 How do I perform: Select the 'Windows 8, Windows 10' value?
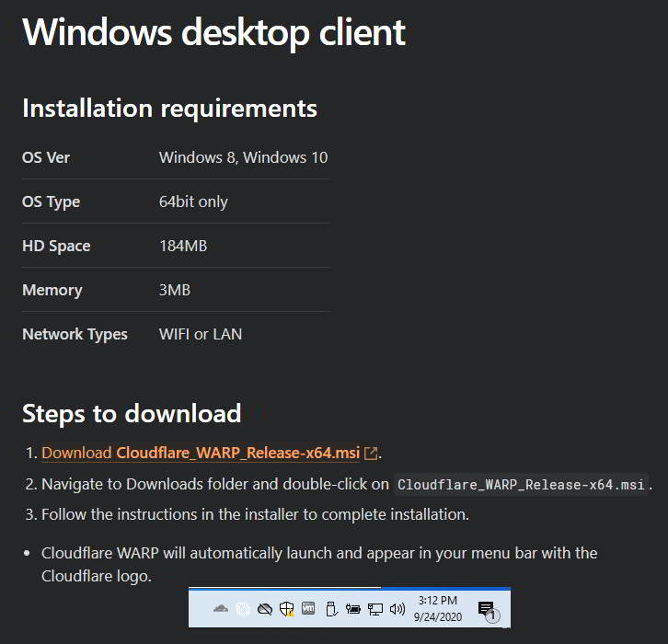tap(243, 157)
